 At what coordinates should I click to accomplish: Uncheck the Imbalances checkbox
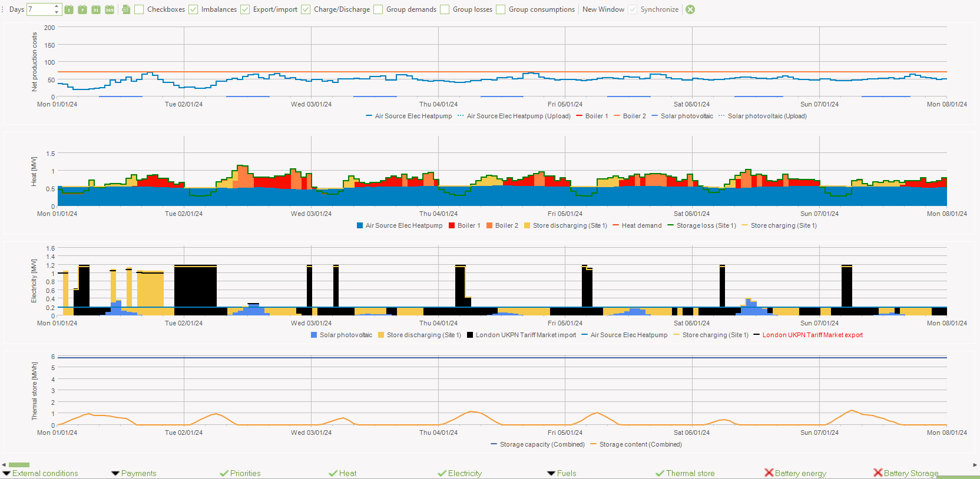point(193,9)
